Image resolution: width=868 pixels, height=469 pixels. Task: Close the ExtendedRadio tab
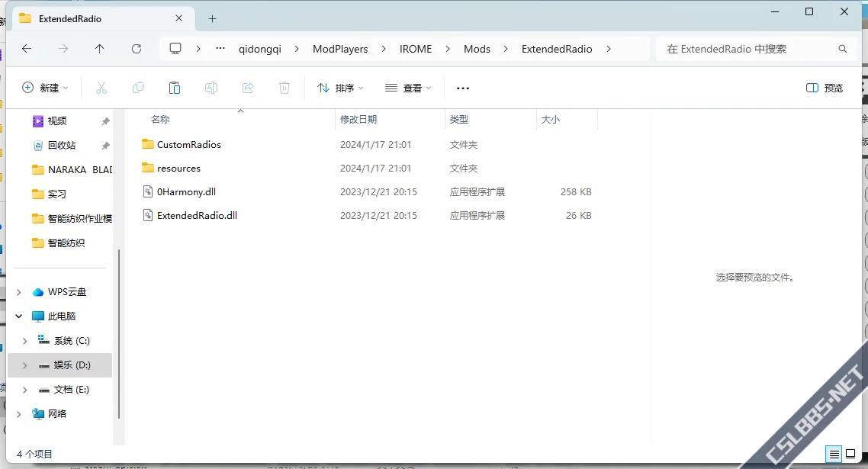pos(178,18)
